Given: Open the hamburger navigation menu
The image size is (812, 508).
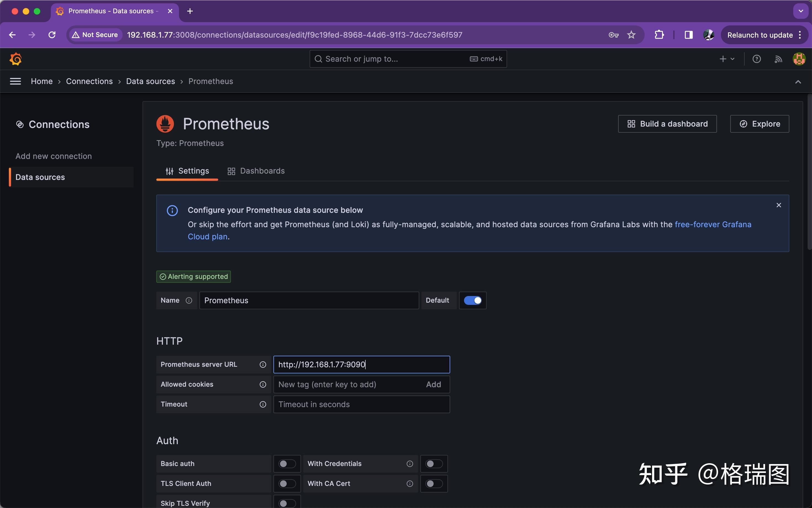Looking at the screenshot, I should click(15, 81).
